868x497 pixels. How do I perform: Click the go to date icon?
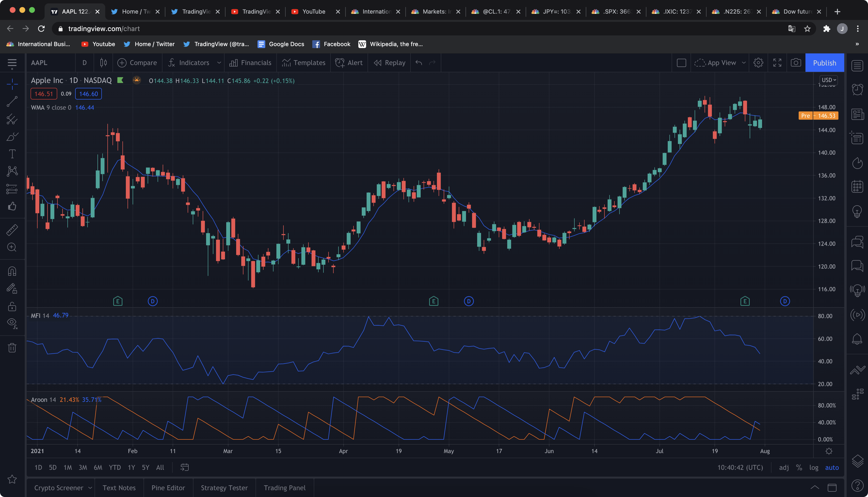(184, 467)
